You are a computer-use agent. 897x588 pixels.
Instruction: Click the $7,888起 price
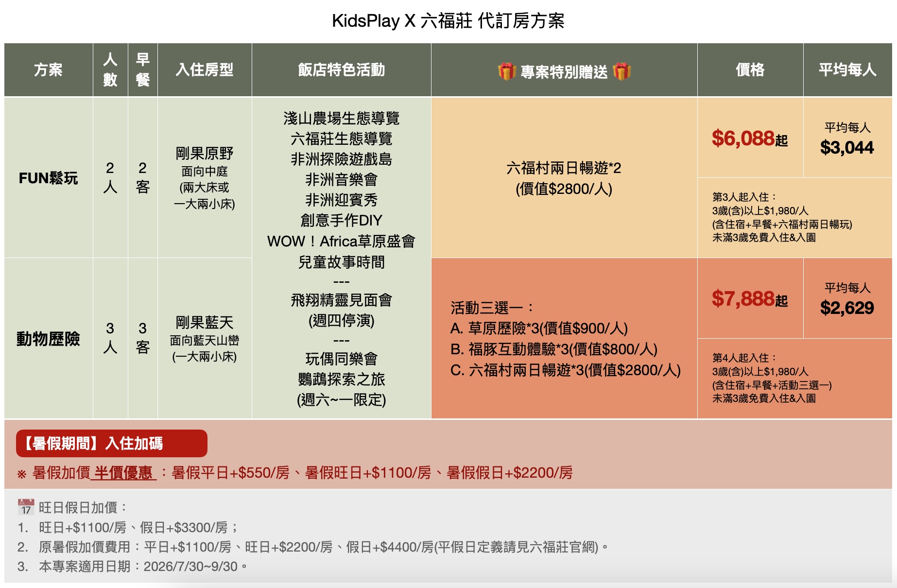click(x=750, y=299)
